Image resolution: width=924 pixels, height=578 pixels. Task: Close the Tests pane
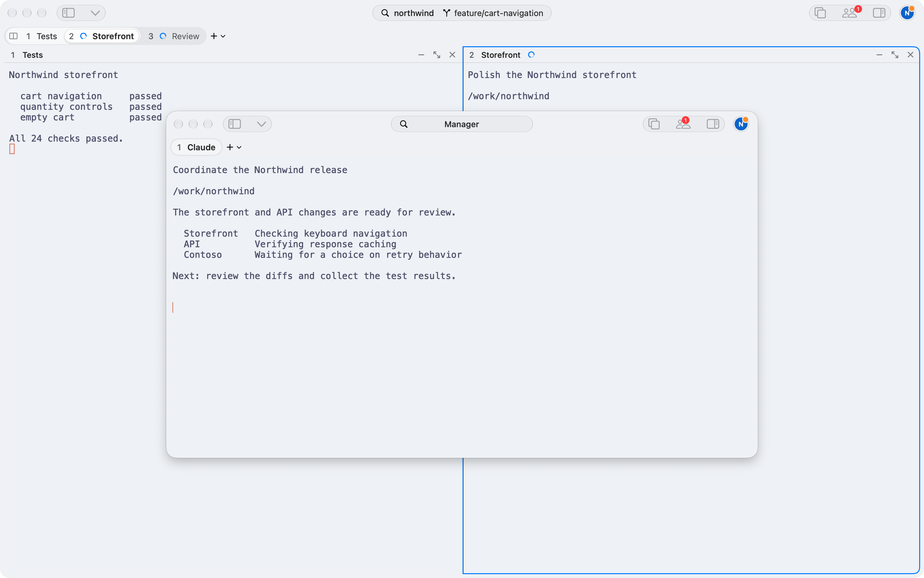pyautogui.click(x=452, y=55)
